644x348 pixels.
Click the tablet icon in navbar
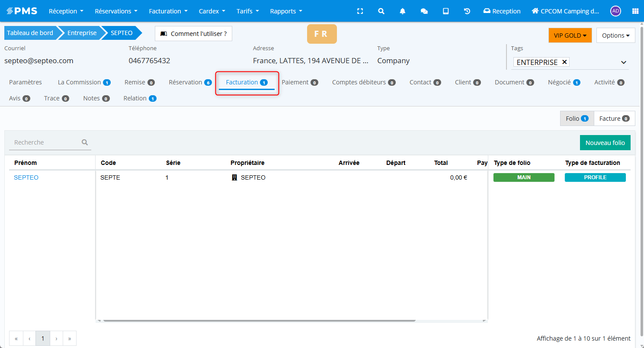[445, 11]
